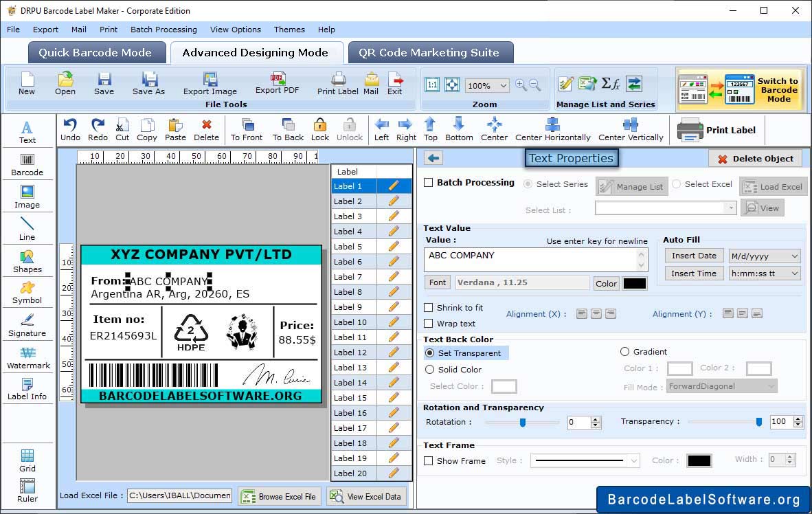The width and height of the screenshot is (812, 514).
Task: Open the frame Style line dropdown
Action: [x=585, y=460]
